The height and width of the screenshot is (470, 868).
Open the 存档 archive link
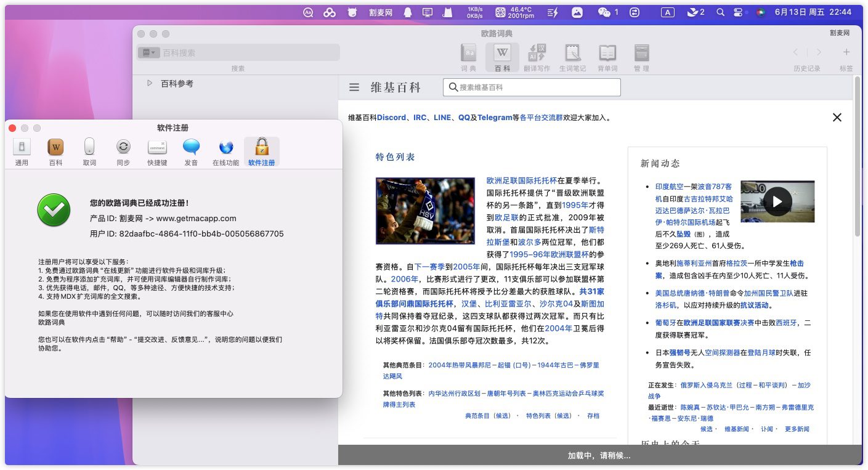[593, 416]
